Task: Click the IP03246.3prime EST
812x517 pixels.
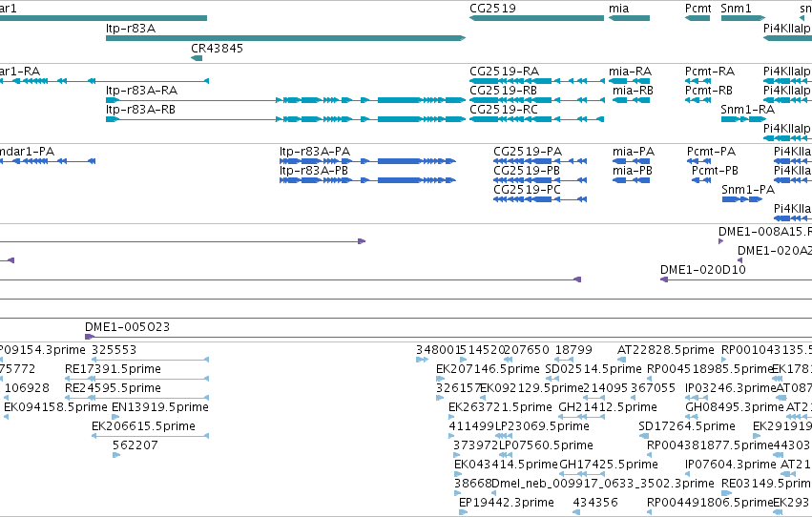Action: tap(697, 399)
